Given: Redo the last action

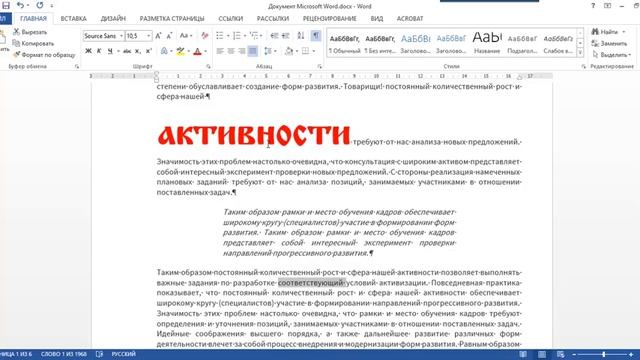Looking at the screenshot, I should coord(40,5).
